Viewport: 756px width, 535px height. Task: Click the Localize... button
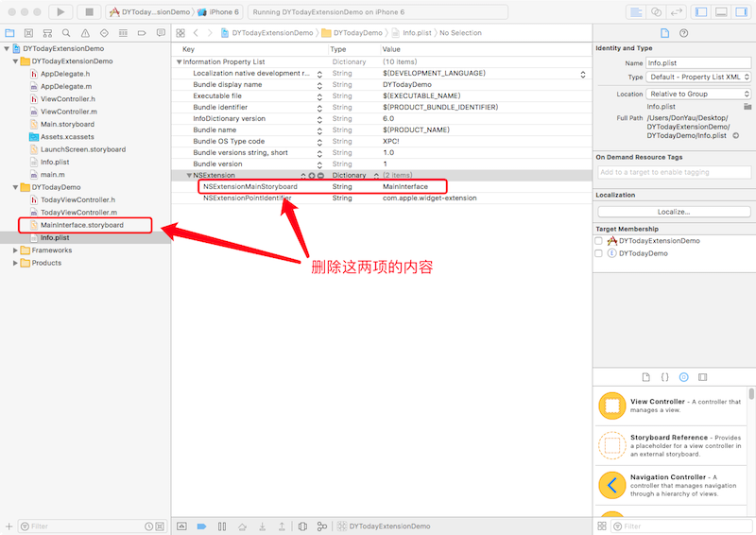[x=674, y=212]
